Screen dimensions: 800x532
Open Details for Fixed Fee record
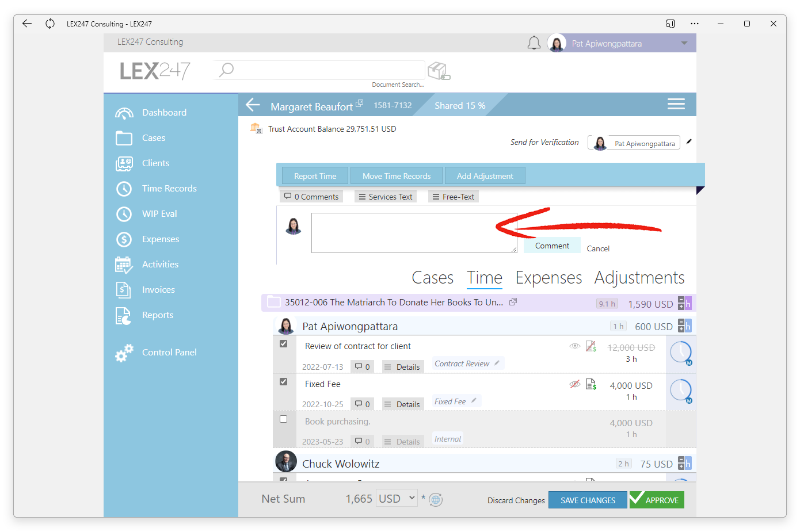click(402, 404)
